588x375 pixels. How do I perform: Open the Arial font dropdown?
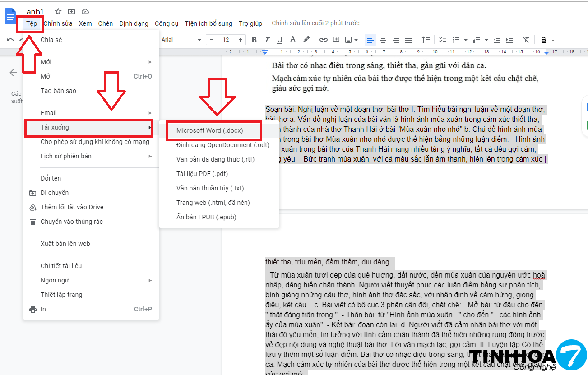(181, 40)
